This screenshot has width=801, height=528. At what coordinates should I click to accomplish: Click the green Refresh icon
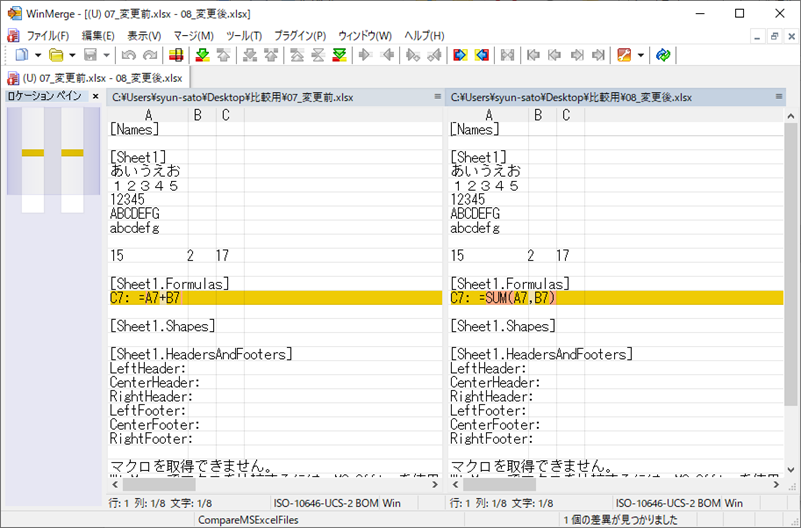coord(662,55)
